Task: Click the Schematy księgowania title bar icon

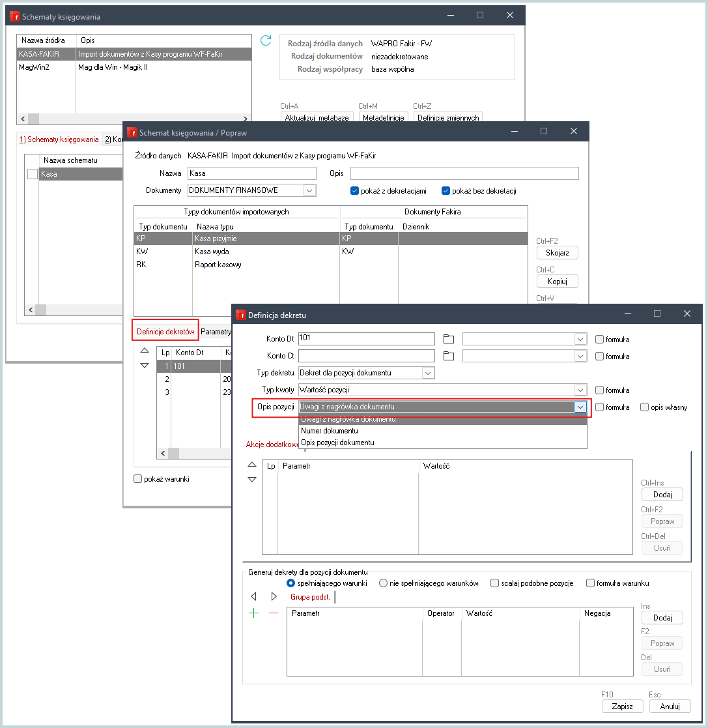Action: coord(14,16)
